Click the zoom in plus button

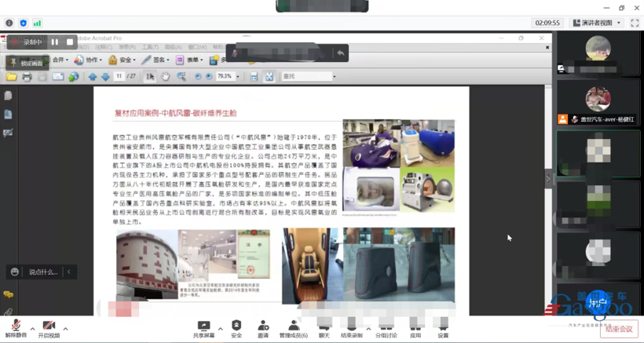click(x=209, y=77)
